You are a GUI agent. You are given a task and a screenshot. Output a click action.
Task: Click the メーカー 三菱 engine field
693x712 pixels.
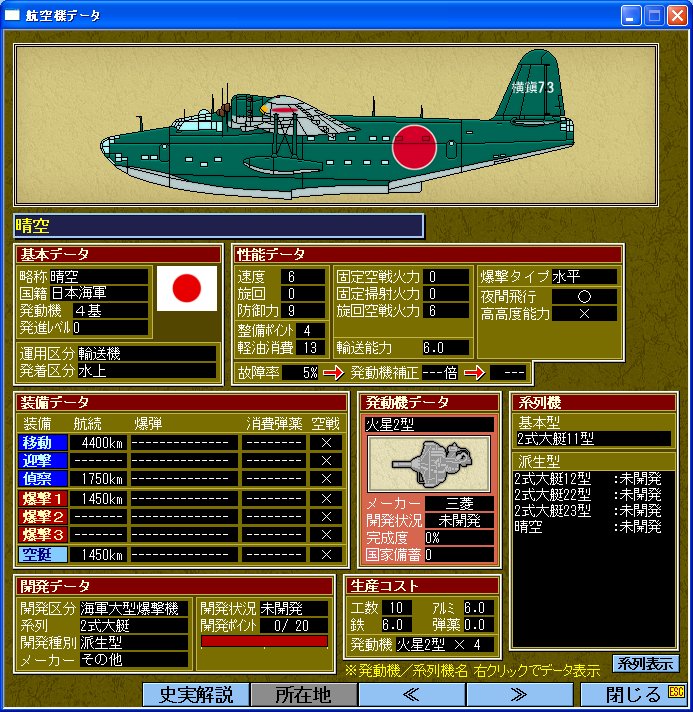459,504
